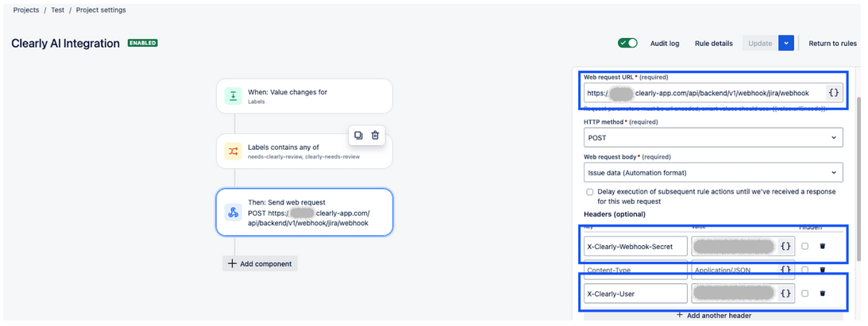The image size is (868, 326).
Task: Insert smart value for X-Clearly-User header
Action: pyautogui.click(x=785, y=293)
